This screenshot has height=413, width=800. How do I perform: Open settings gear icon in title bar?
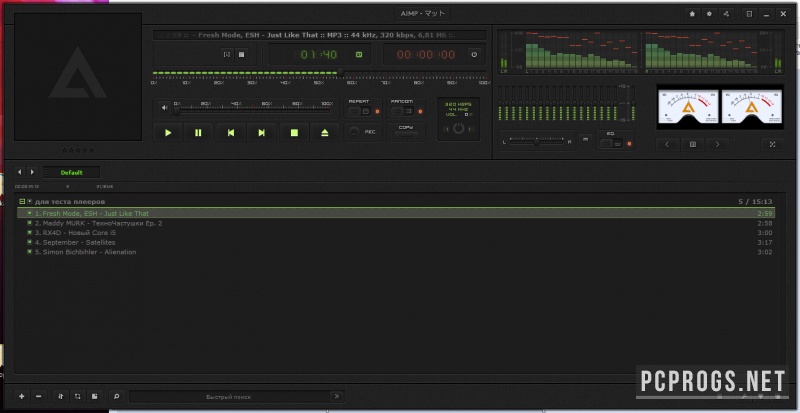(x=709, y=14)
